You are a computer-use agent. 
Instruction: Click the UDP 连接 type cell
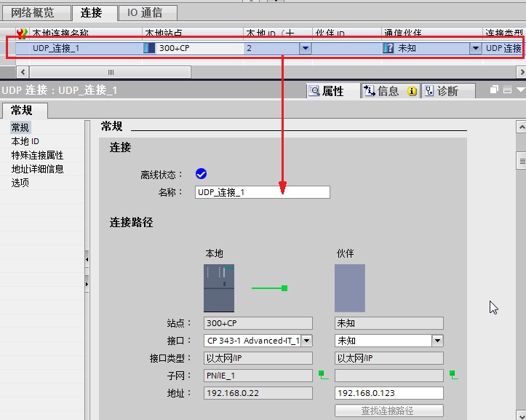pos(503,48)
